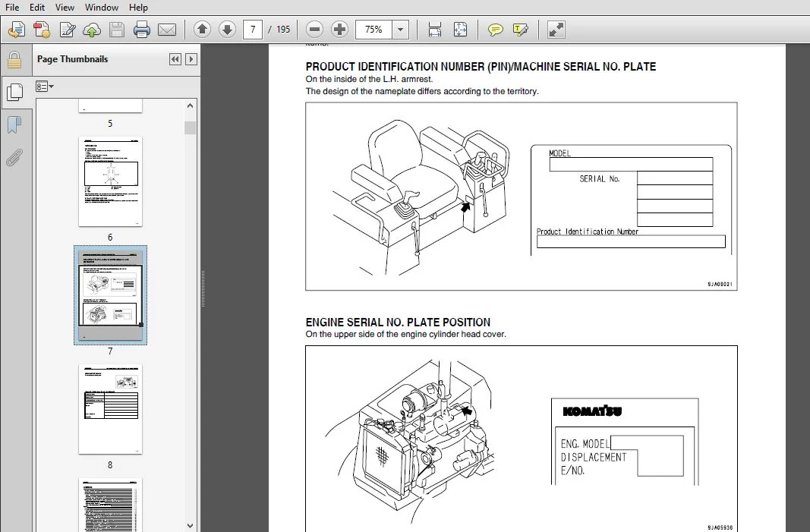Open the Window menu
Viewport: 810px width, 532px height.
(101, 8)
